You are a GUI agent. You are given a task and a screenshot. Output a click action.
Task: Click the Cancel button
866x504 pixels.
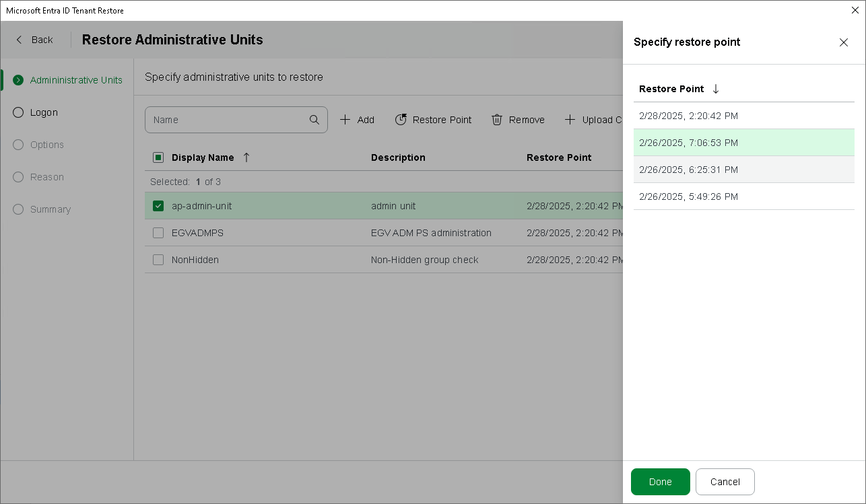pos(725,482)
